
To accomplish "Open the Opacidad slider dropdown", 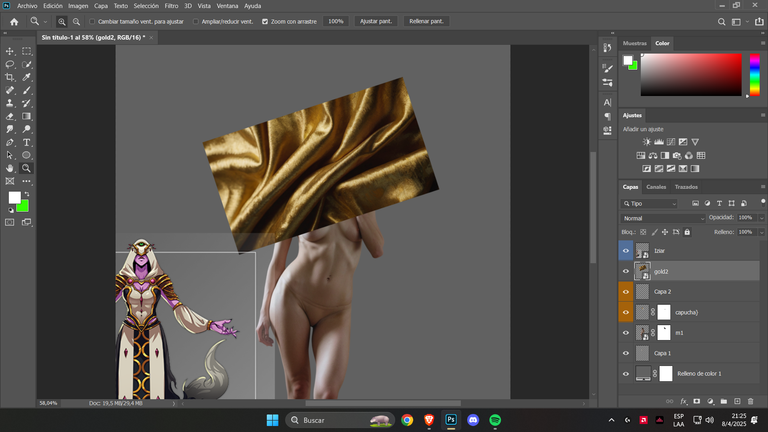I will point(762,218).
